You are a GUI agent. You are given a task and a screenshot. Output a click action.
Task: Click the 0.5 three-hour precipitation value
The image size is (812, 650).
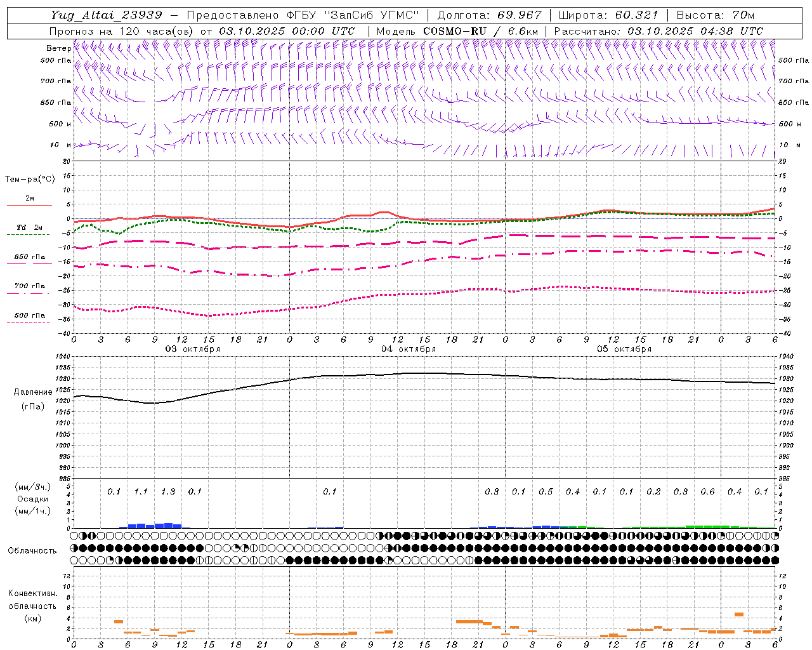(546, 492)
